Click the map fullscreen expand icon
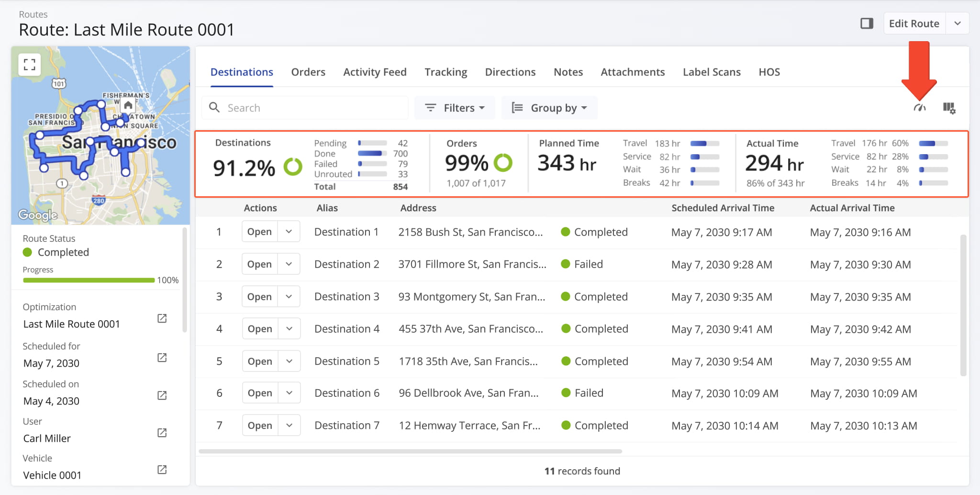This screenshot has width=980, height=495. click(30, 65)
